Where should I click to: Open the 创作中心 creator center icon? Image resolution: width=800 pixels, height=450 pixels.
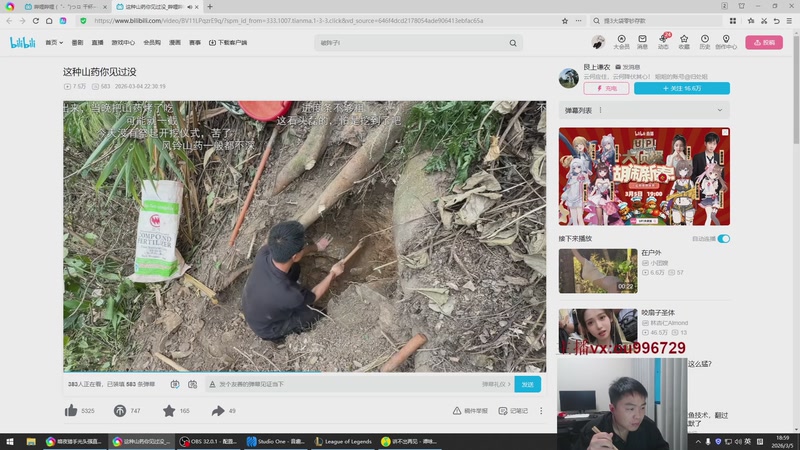[726, 42]
